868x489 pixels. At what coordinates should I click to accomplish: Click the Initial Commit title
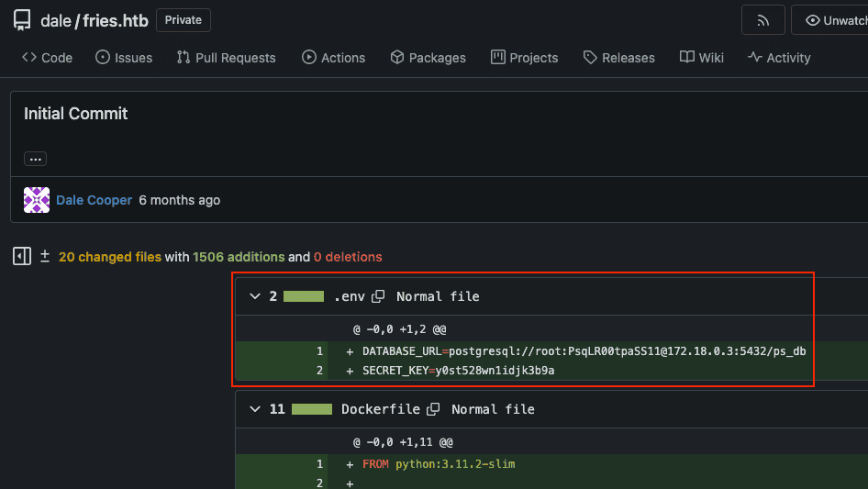pyautogui.click(x=76, y=114)
